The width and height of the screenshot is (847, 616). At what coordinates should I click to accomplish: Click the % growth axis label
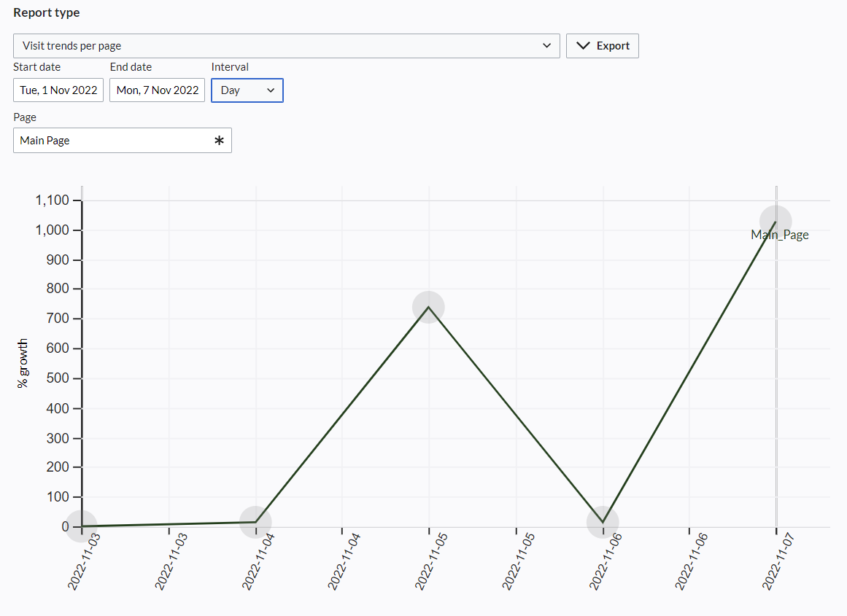click(x=22, y=363)
